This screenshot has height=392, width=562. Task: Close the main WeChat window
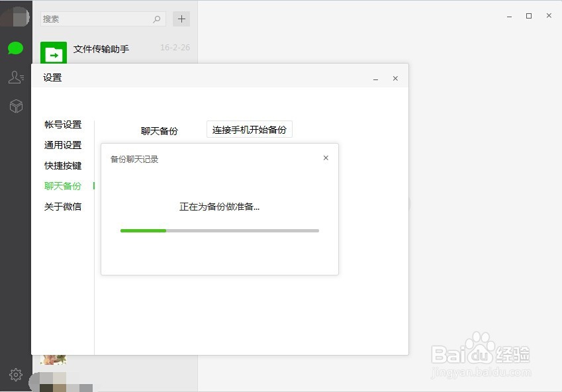549,15
